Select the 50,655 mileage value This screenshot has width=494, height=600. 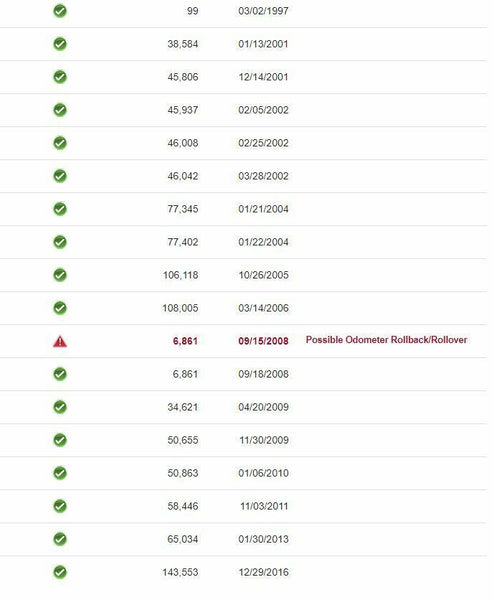point(183,440)
